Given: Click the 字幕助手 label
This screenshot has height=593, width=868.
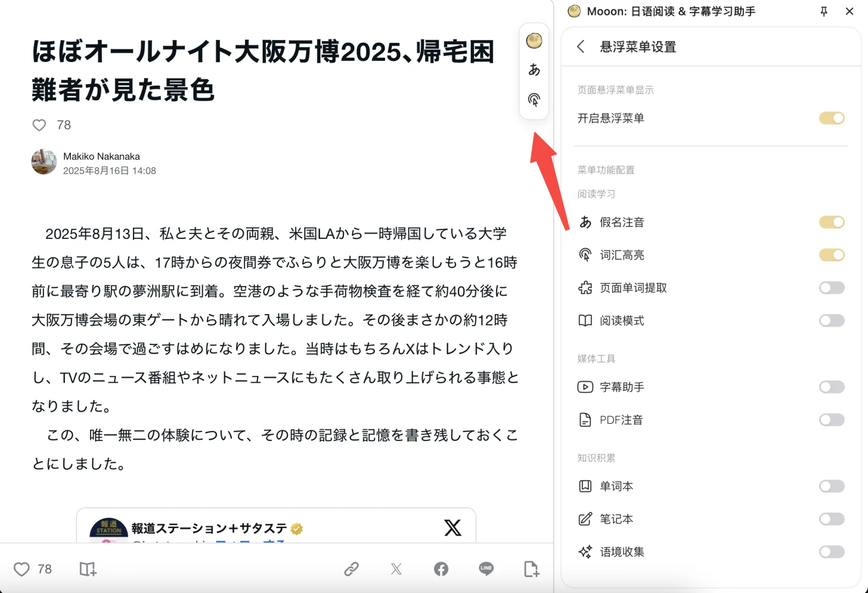Looking at the screenshot, I should tap(622, 387).
